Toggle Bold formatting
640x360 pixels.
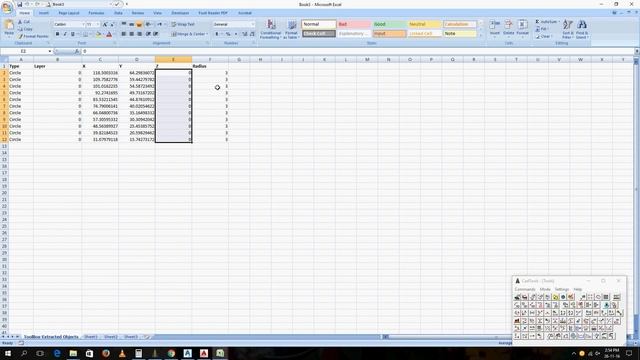[57, 34]
